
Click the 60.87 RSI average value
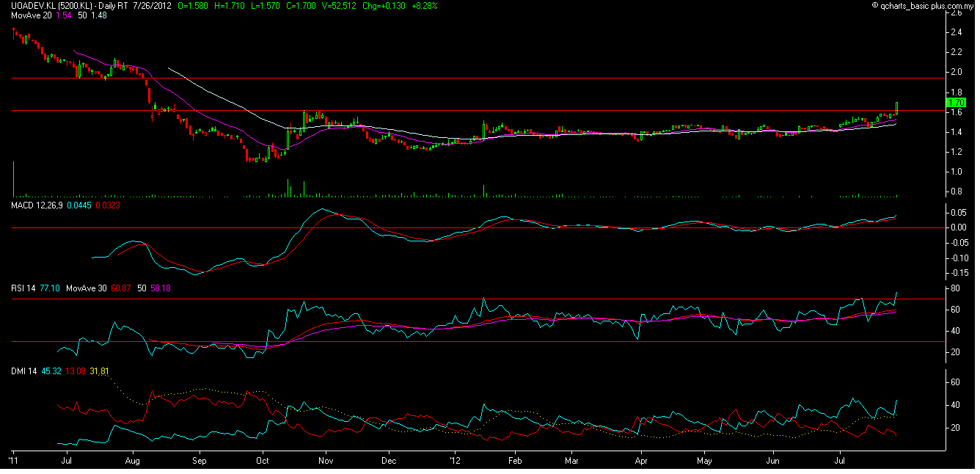pyautogui.click(x=120, y=288)
